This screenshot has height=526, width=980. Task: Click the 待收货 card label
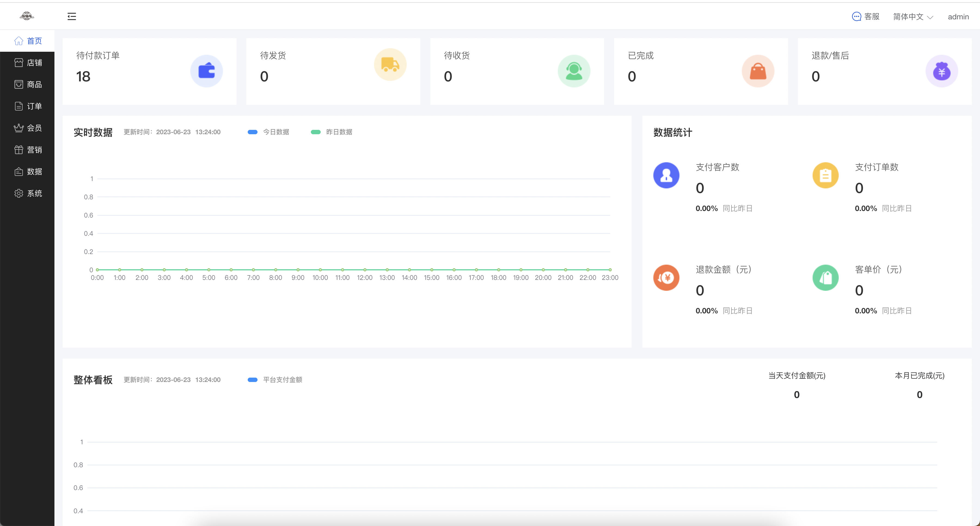pos(457,56)
